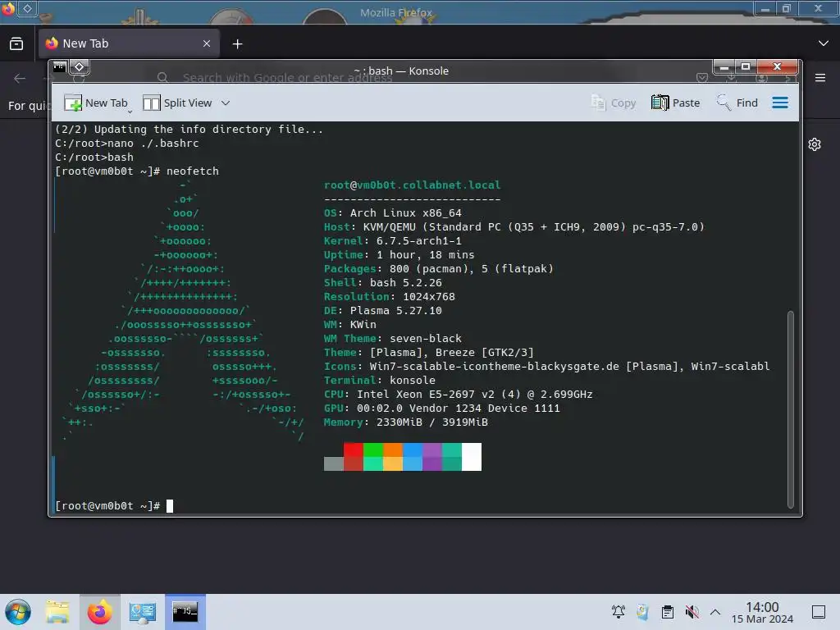Open the file manager from the taskbar
The width and height of the screenshot is (840, 630).
click(57, 612)
